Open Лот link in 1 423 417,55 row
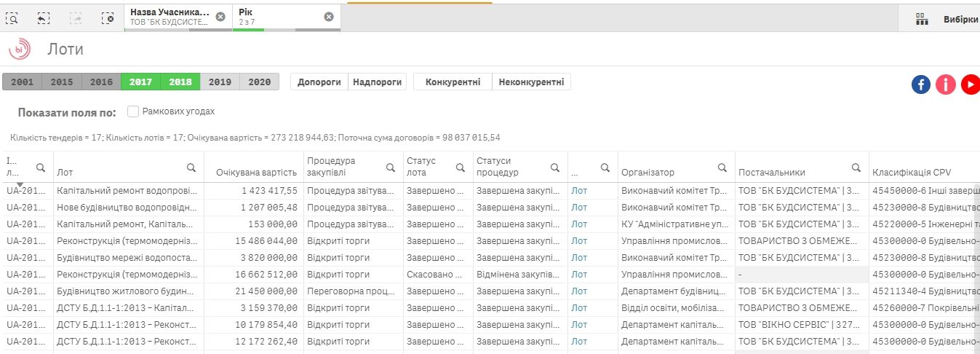The image size is (980, 354). [579, 191]
